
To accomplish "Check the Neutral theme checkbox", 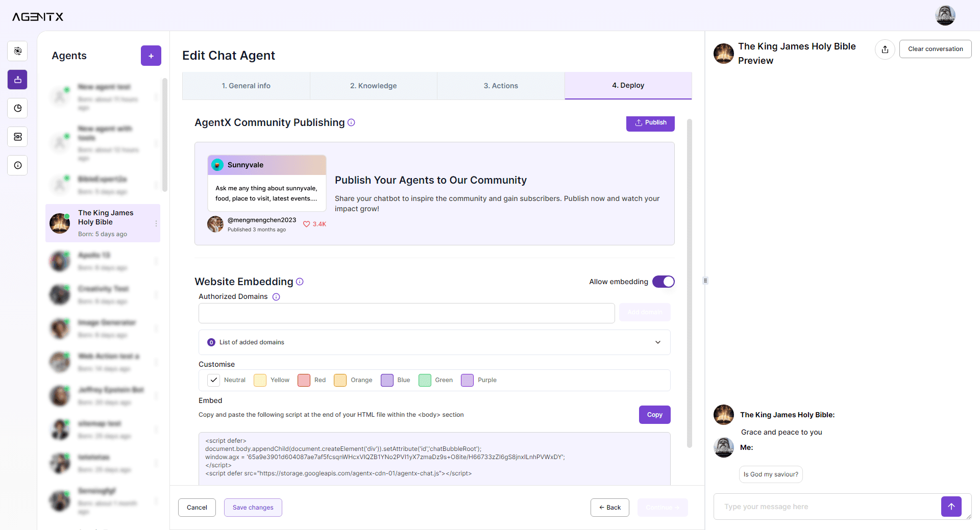I will pyautogui.click(x=214, y=380).
